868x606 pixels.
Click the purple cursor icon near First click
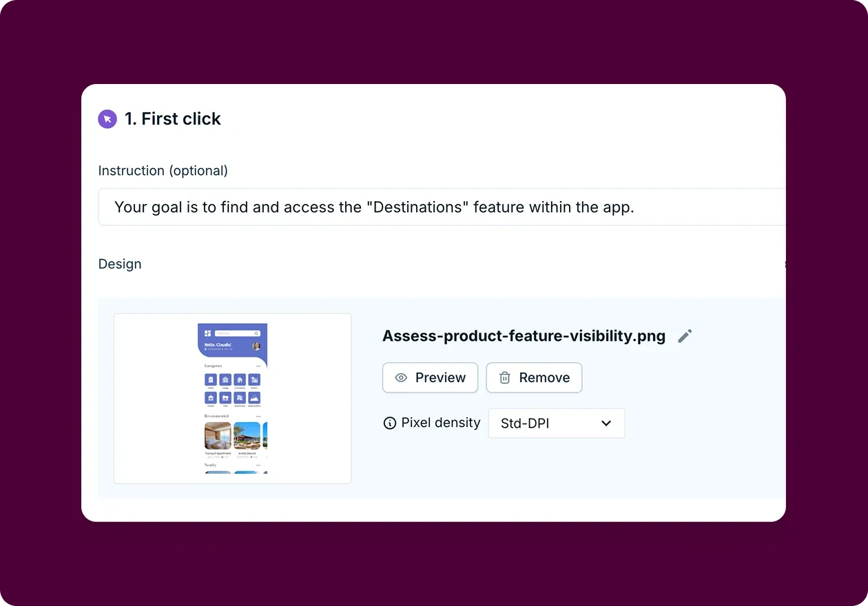pos(107,118)
